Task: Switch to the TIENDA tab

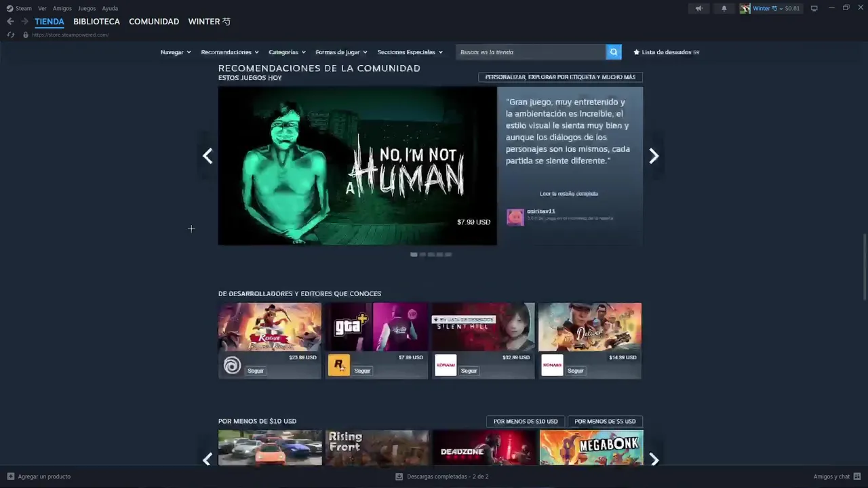Action: 50,22
